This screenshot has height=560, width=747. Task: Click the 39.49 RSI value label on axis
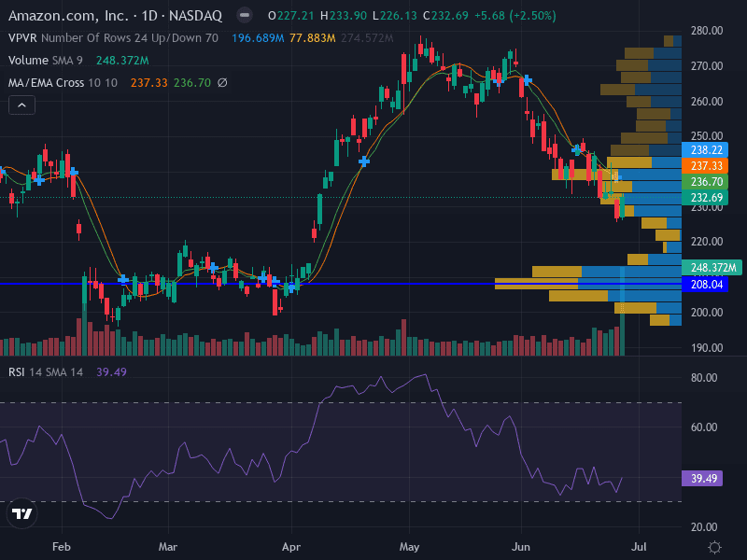click(x=702, y=478)
